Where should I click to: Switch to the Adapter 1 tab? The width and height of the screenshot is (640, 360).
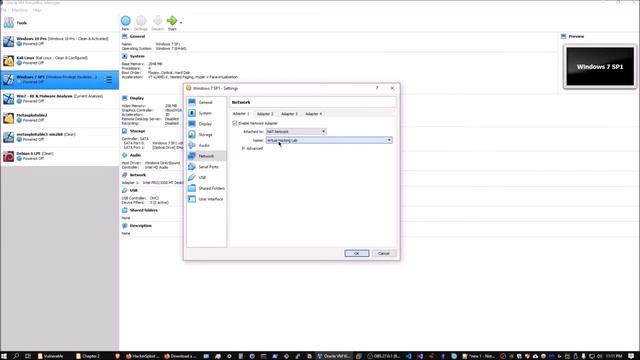tap(241, 114)
